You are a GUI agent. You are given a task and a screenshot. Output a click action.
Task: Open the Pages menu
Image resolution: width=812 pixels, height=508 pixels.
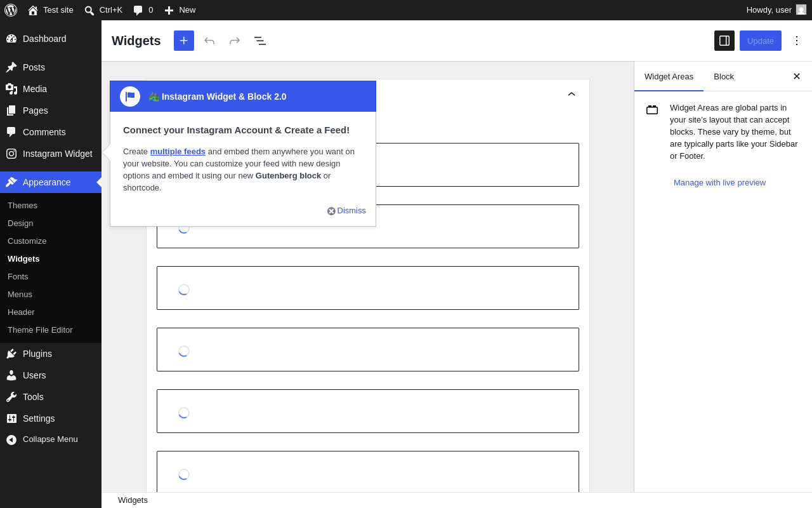(x=51, y=110)
